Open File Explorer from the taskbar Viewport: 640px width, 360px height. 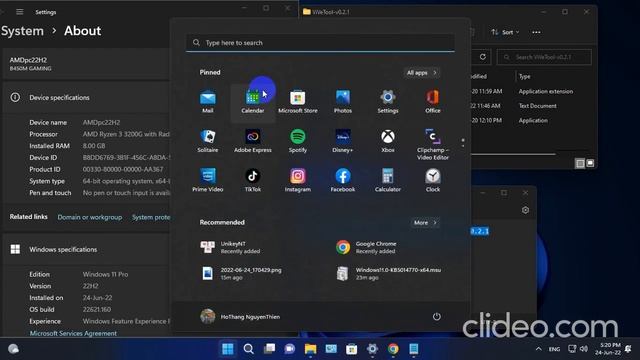point(310,349)
